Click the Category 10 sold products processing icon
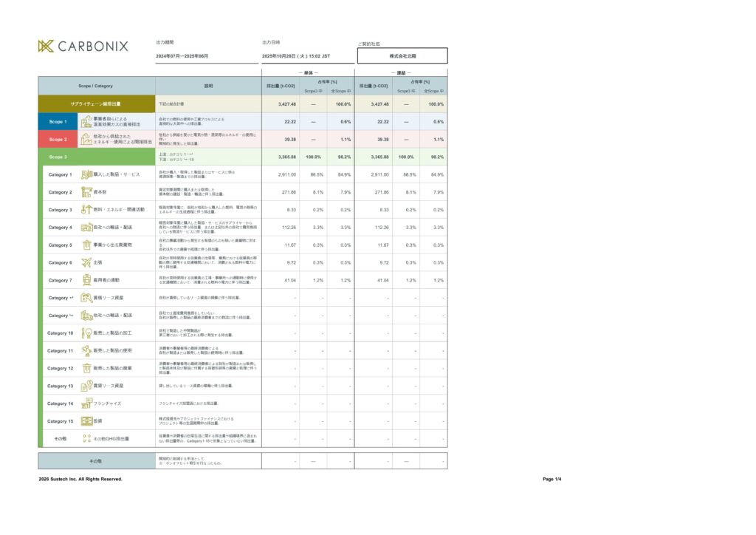Viewport: 756px width, 535px height. (86, 333)
